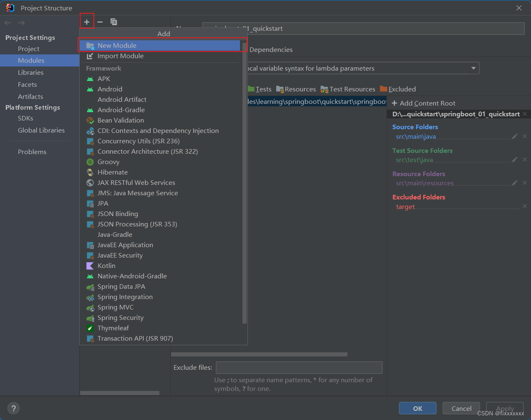Click the minus Remove module icon
Viewport: 531px width, 420px height.
pos(100,22)
